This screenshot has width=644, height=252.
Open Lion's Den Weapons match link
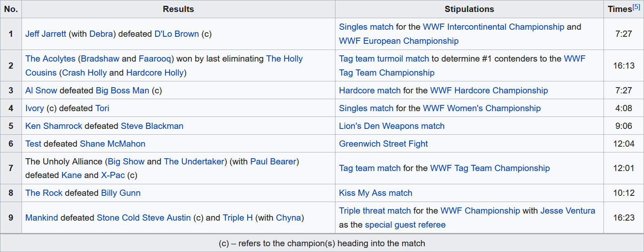click(x=392, y=126)
